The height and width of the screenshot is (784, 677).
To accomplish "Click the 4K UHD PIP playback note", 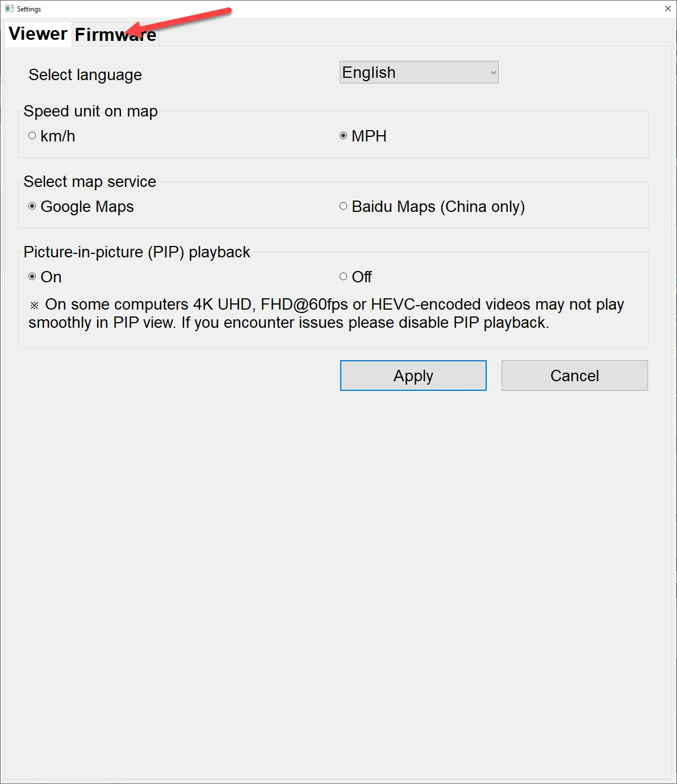I will 327,314.
